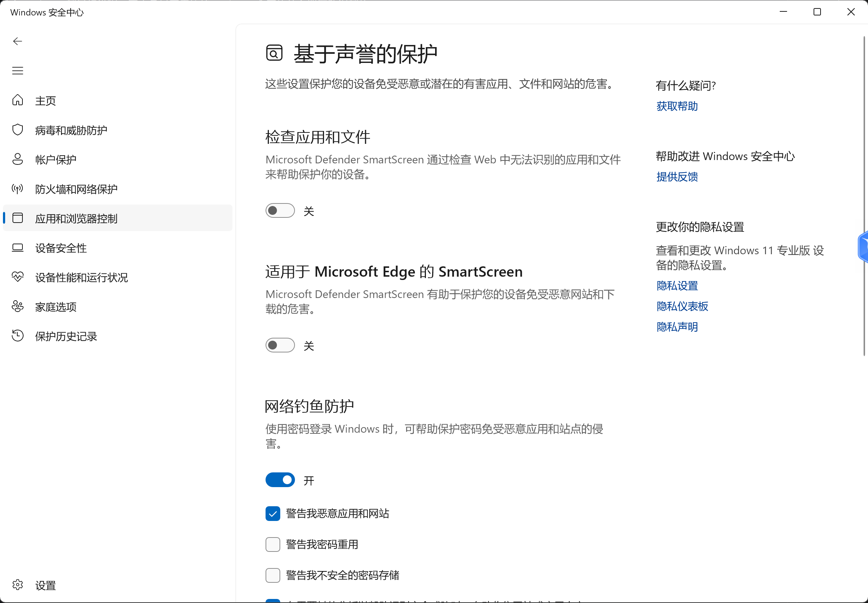Screen dimensions: 868x603
Task: Click the protection history clock icon
Action: 18,336
